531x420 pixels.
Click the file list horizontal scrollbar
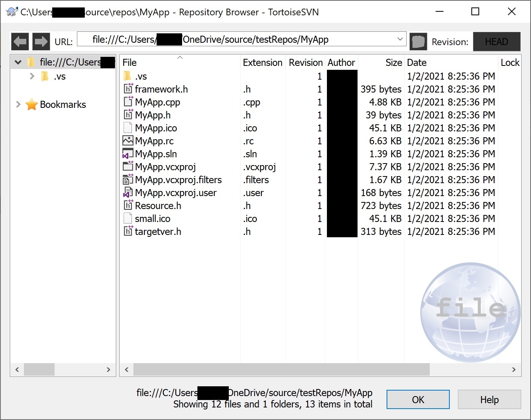click(x=281, y=369)
